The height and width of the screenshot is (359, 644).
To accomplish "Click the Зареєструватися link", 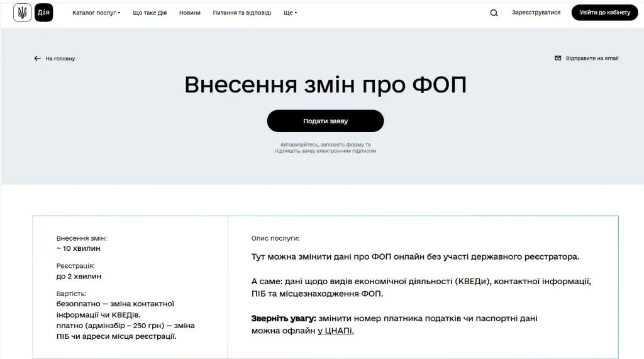I will point(536,13).
